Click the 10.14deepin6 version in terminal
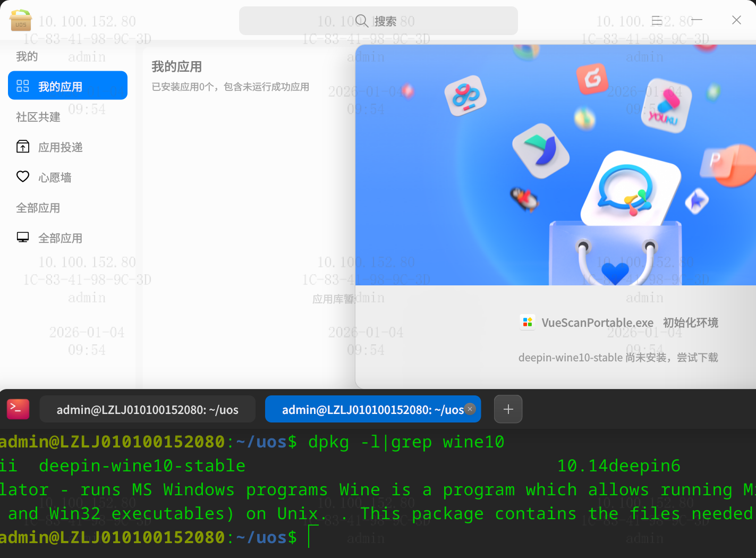This screenshot has width=756, height=558. tap(619, 466)
